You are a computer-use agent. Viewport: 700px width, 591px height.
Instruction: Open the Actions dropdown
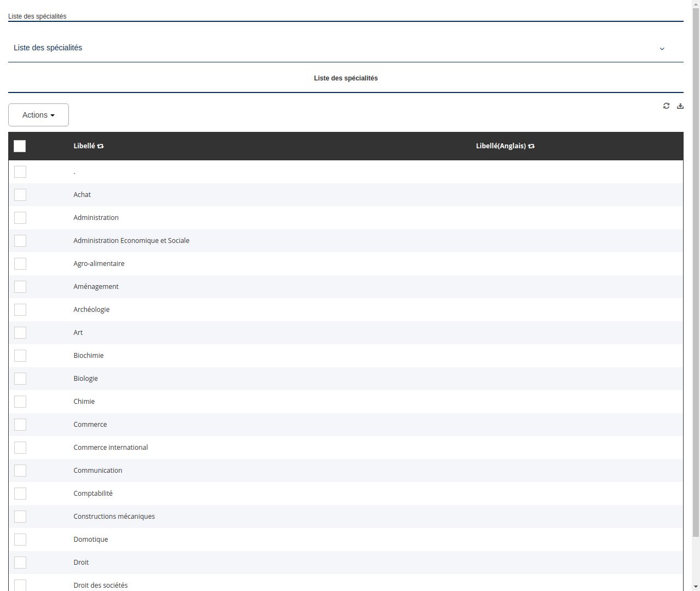point(38,115)
